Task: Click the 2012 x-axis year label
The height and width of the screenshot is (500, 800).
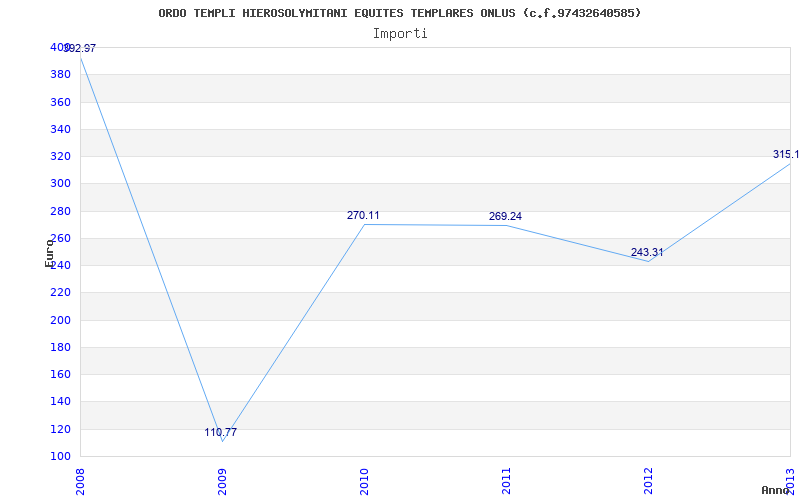Action: pos(648,481)
